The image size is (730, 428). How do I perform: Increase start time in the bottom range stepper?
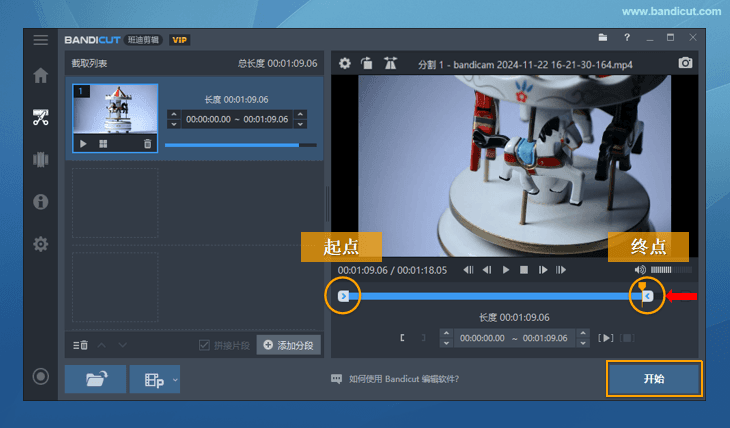click(x=446, y=333)
